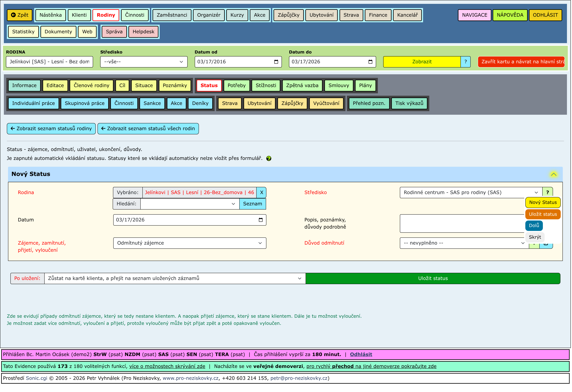Jump down with the blue Dolů button

click(x=534, y=226)
